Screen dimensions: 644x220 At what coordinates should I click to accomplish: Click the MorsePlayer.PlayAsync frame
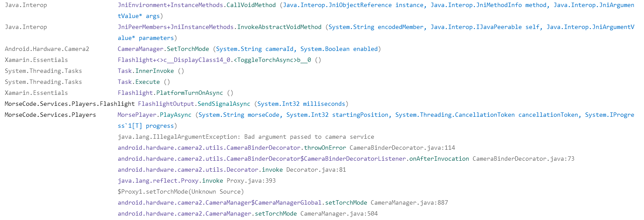tap(376, 120)
